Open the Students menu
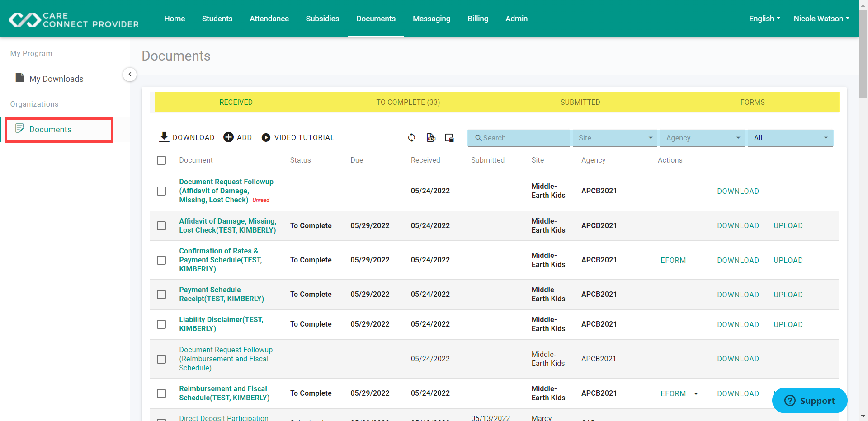Viewport: 868px width, 421px height. coord(217,19)
